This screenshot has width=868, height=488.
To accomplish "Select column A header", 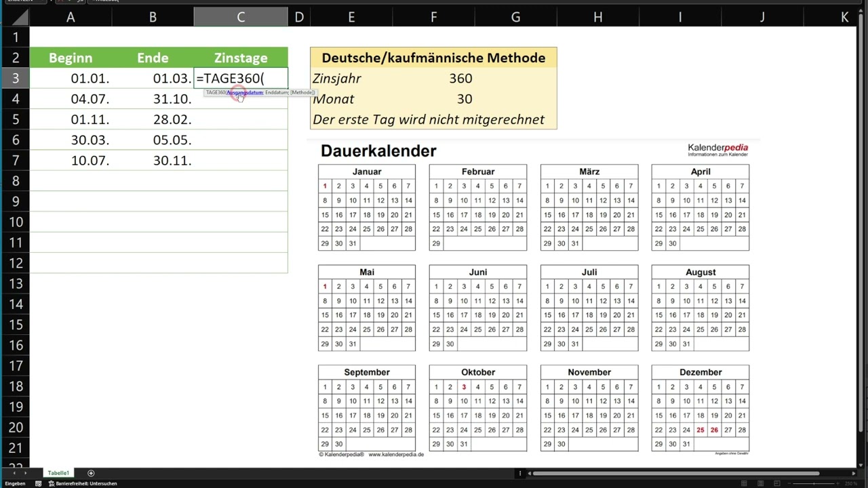I will (71, 17).
